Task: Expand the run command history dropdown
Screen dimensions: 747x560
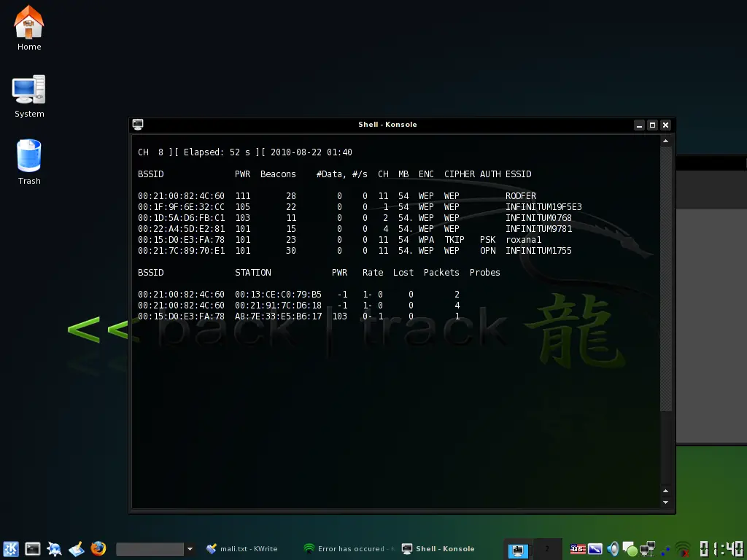Action: coord(190,549)
